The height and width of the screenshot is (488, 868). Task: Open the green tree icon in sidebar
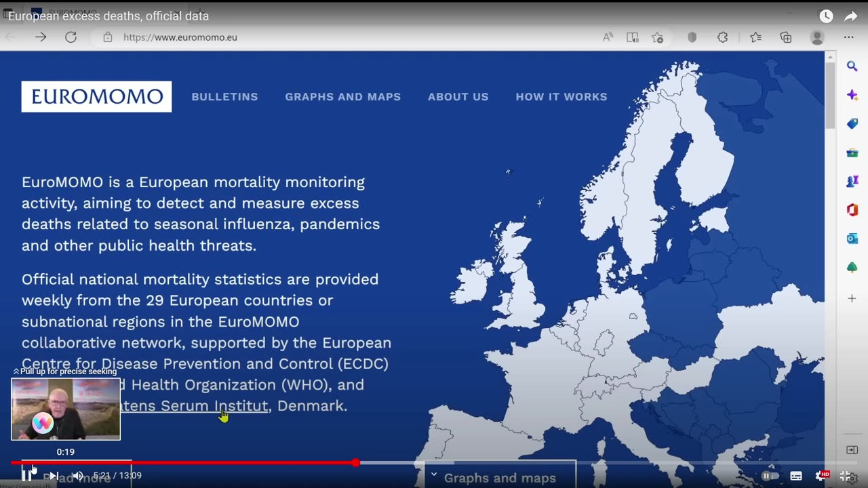coord(852,268)
